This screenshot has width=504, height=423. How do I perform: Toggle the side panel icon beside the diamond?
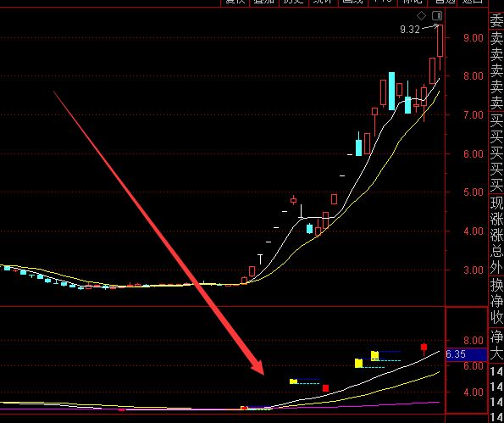click(x=437, y=15)
